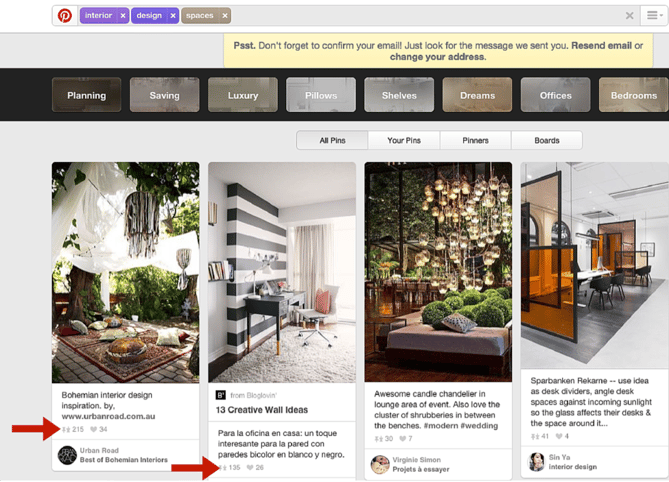
Task: Open the 'from Bloglovin'' source link
Action: pyautogui.click(x=253, y=395)
